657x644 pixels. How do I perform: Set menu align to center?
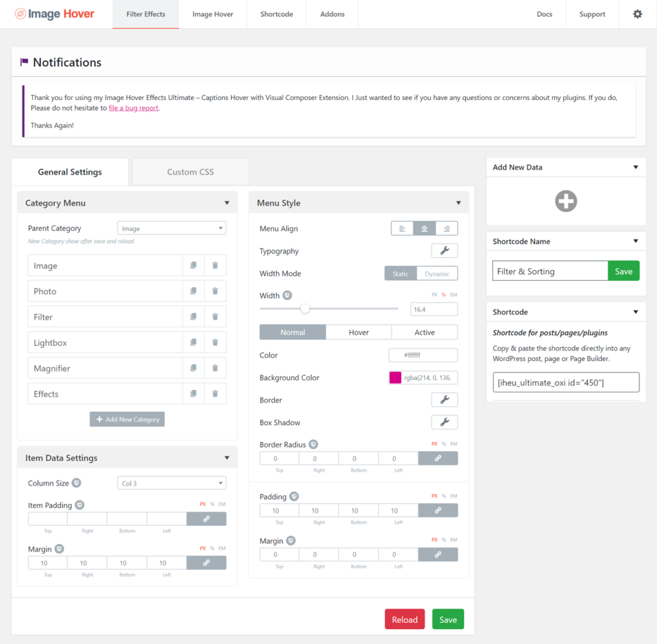click(x=425, y=229)
